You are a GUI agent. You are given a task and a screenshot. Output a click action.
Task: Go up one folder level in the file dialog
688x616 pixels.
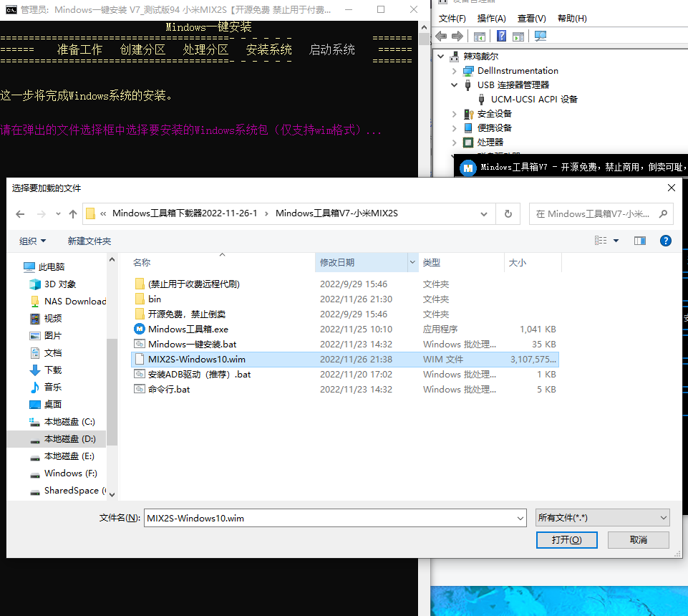(x=73, y=214)
